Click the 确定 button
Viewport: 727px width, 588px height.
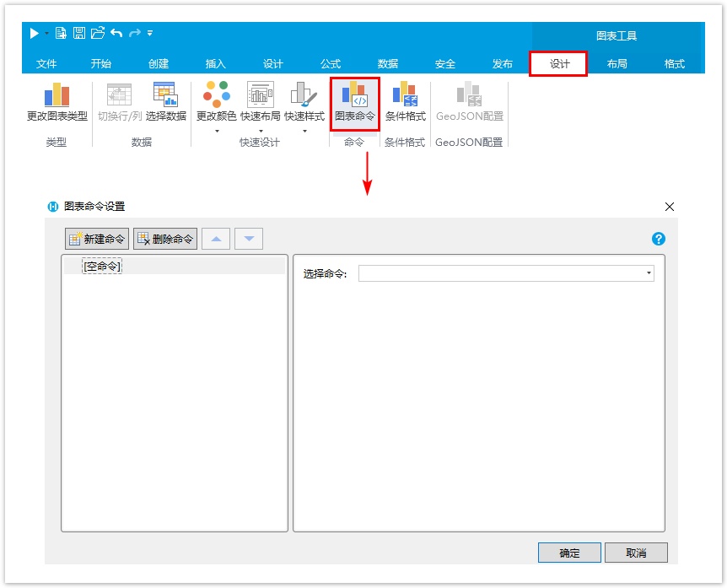pos(569,553)
